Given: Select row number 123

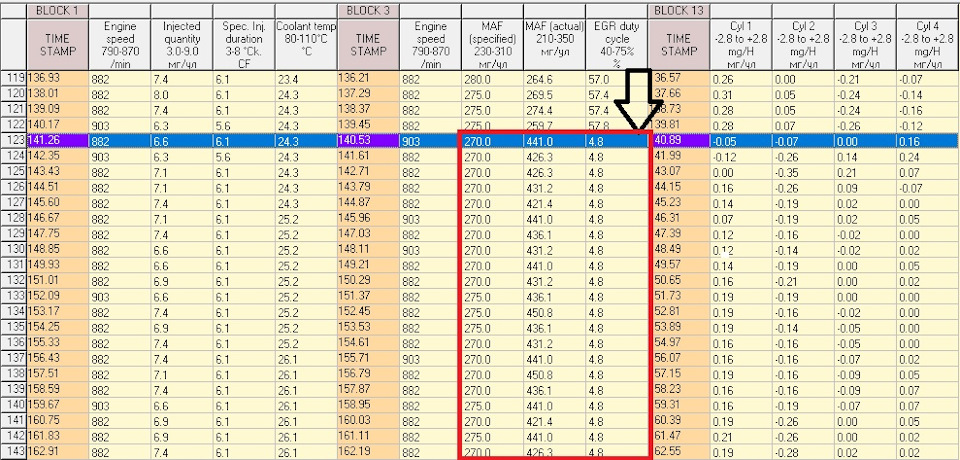Looking at the screenshot, I should [x=13, y=141].
